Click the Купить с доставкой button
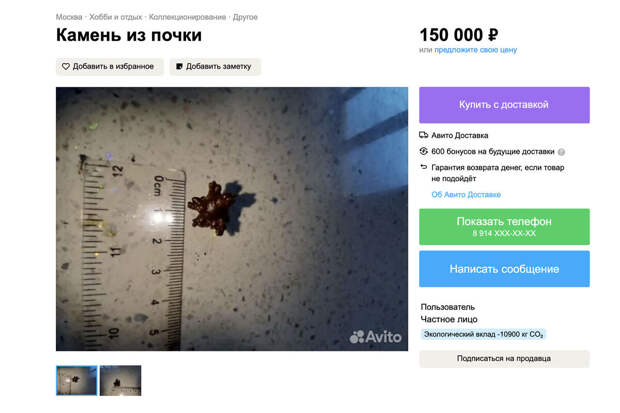The width and height of the screenshot is (620, 413). [x=504, y=105]
